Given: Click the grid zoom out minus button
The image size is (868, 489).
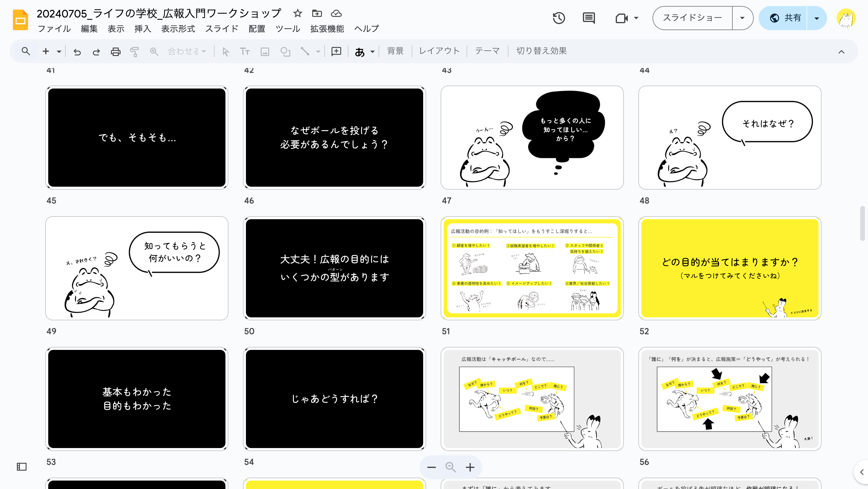Looking at the screenshot, I should [x=431, y=467].
